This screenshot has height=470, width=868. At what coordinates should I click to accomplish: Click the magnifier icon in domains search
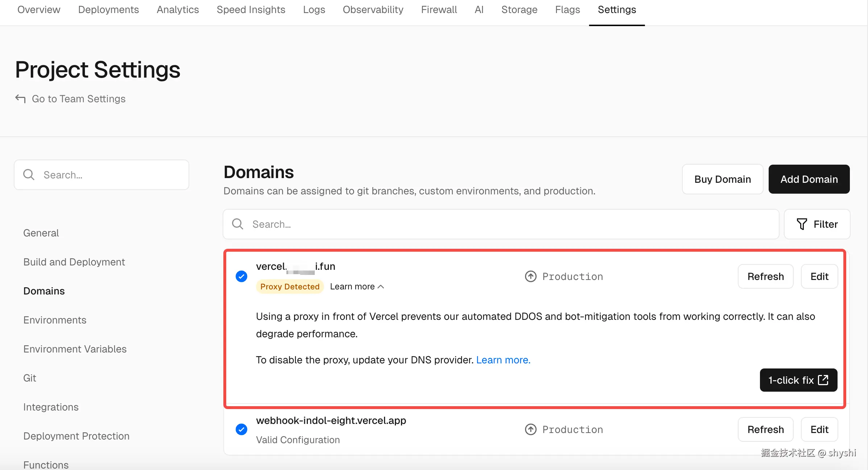237,224
